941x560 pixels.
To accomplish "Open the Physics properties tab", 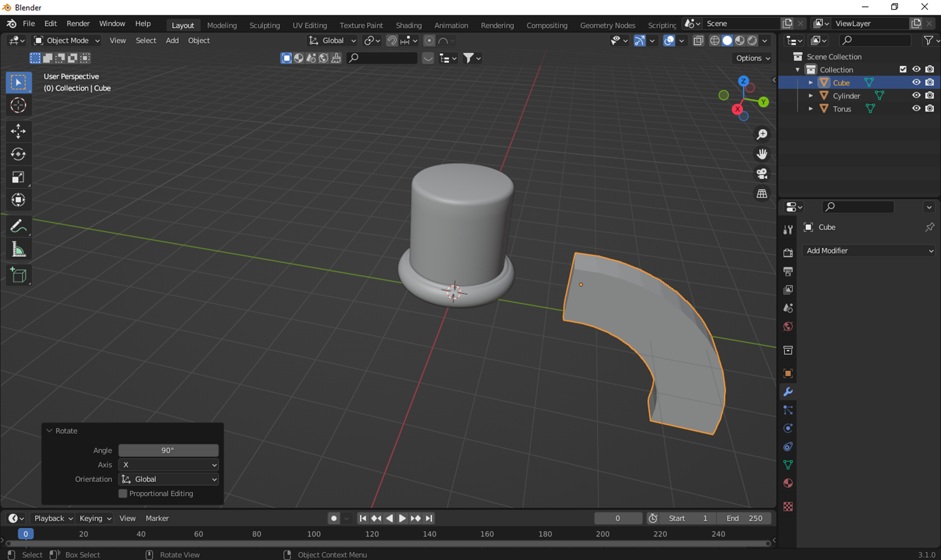I will coord(788,428).
